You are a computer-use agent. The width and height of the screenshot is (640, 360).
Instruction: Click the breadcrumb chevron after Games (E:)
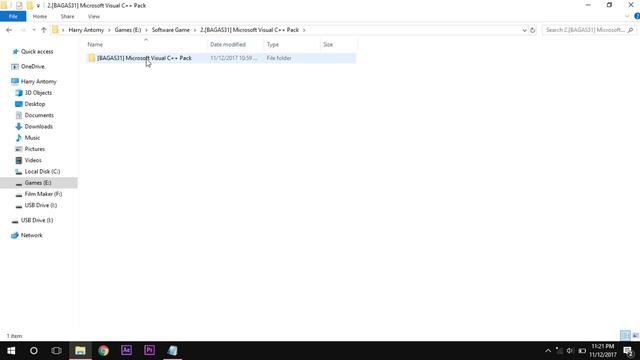147,30
